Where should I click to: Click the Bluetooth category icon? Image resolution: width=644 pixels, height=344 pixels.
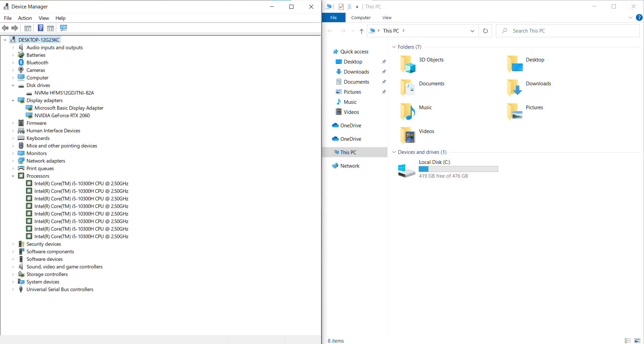point(21,62)
